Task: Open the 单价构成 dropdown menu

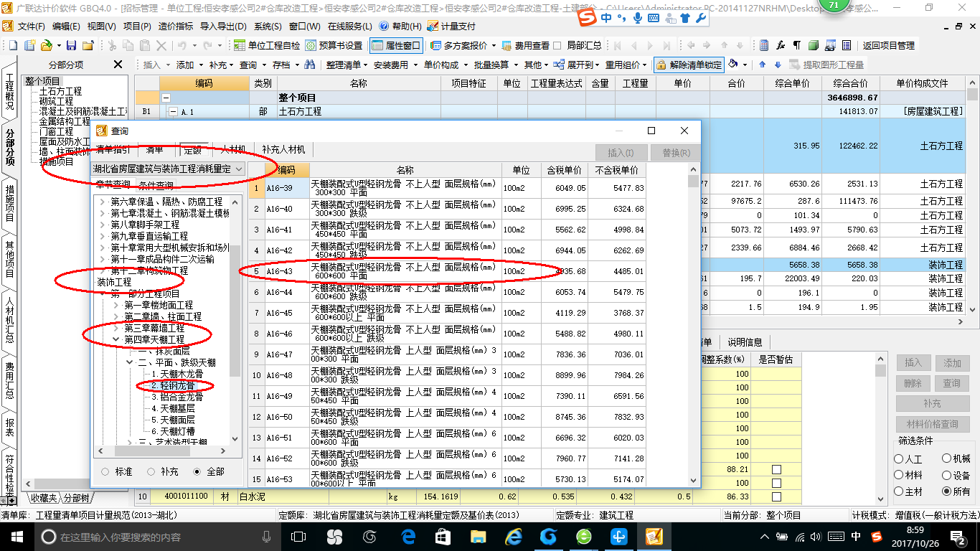Action: (x=445, y=65)
